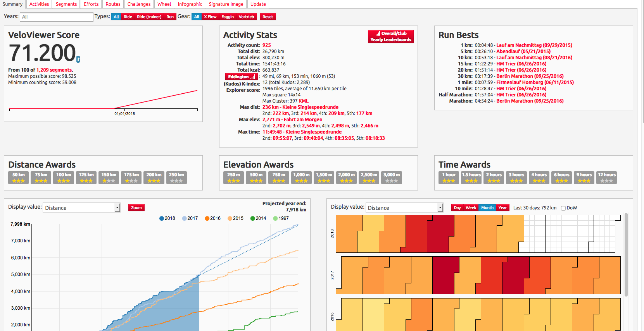The width and height of the screenshot is (644, 331).
Task: Click the 75 km distance award badge
Action: pyautogui.click(x=41, y=178)
